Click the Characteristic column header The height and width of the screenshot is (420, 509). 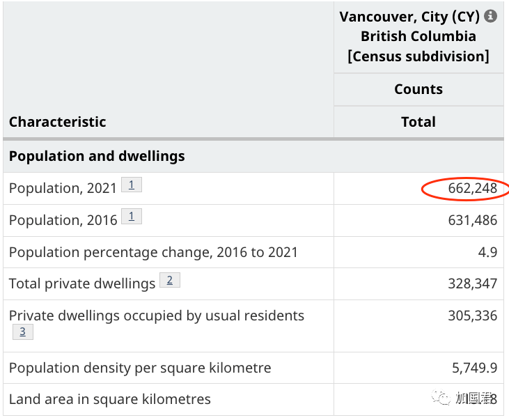[x=58, y=122]
